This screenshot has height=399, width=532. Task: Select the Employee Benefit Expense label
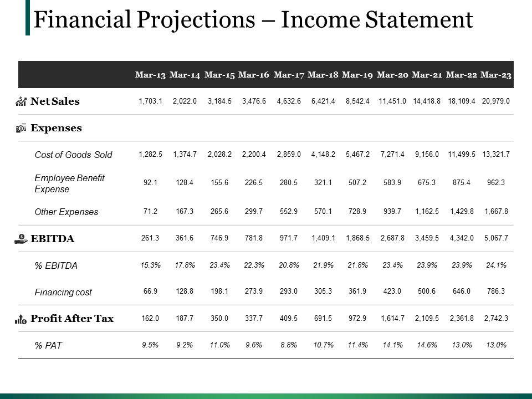click(x=69, y=183)
